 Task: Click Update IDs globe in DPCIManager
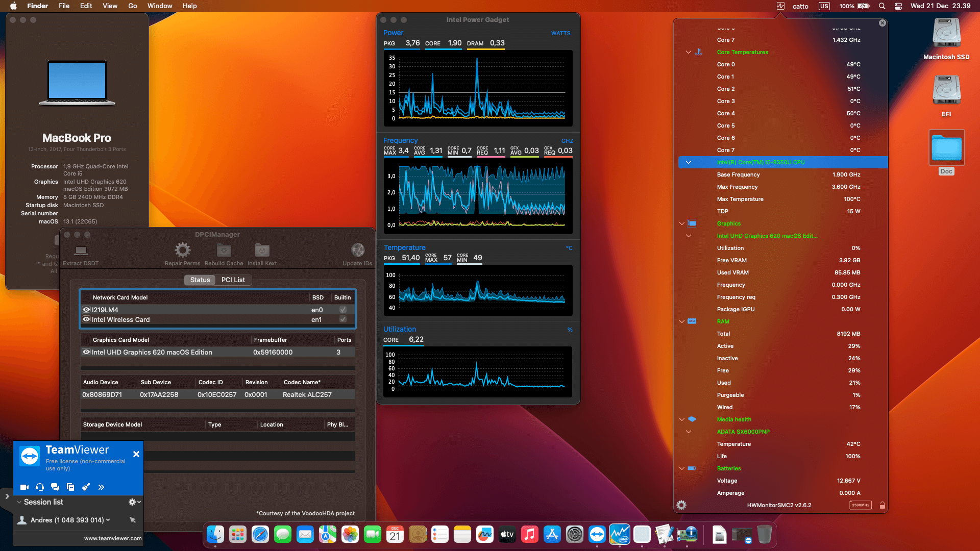[x=357, y=255]
